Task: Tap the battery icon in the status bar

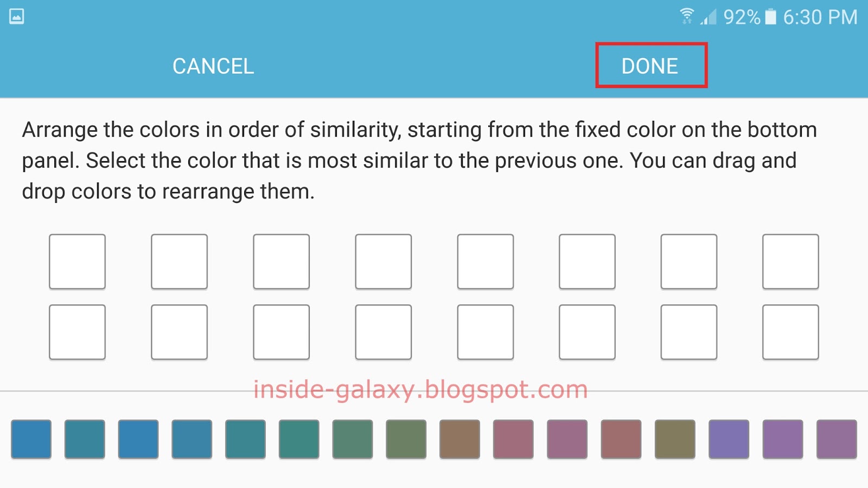Action: 770,16
